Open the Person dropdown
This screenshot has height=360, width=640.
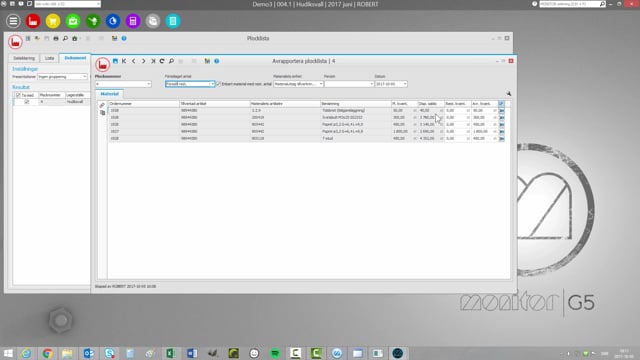tap(371, 84)
